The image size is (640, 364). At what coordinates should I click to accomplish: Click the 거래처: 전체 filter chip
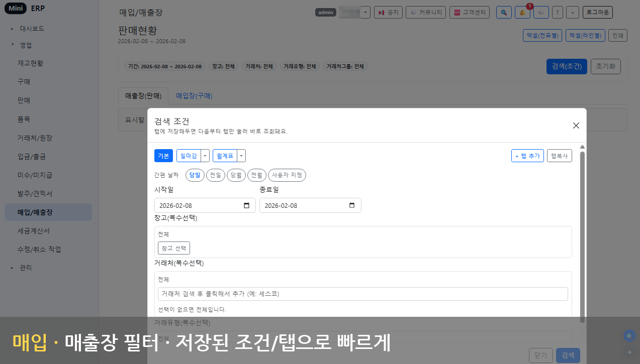259,66
